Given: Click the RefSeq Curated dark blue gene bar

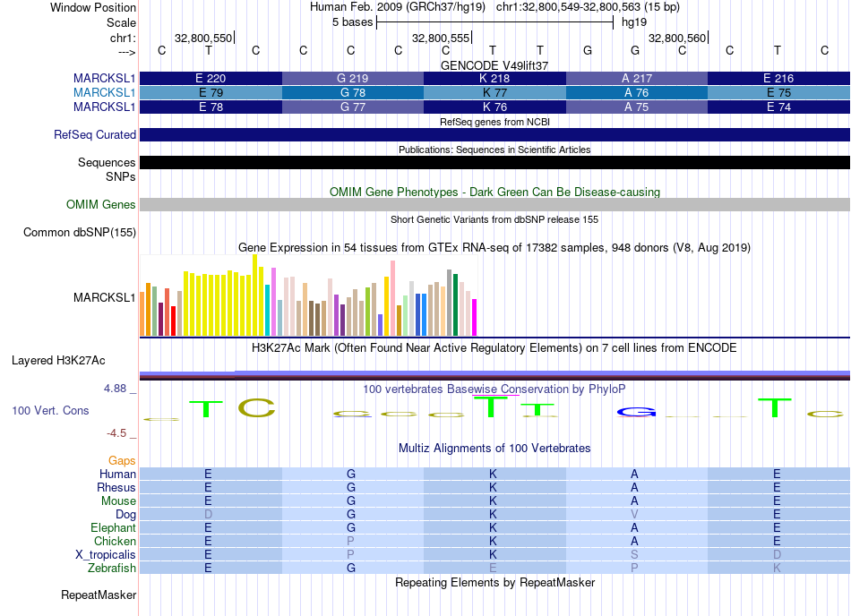Looking at the screenshot, I should click(x=495, y=134).
